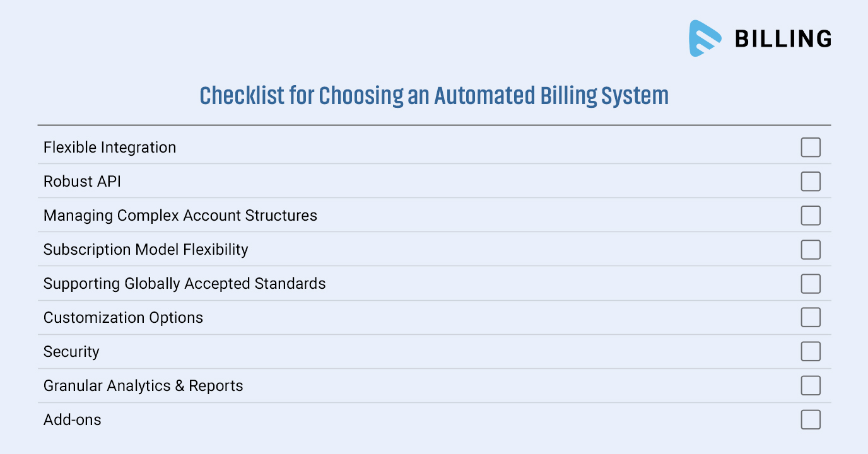
Task: Toggle the Customization Options checkbox
Action: pyautogui.click(x=811, y=317)
